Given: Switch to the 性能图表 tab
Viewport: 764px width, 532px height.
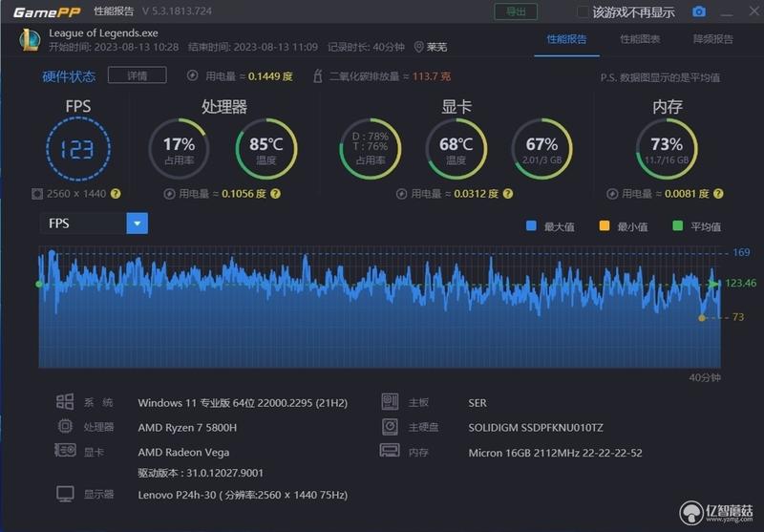Looking at the screenshot, I should tap(640, 39).
